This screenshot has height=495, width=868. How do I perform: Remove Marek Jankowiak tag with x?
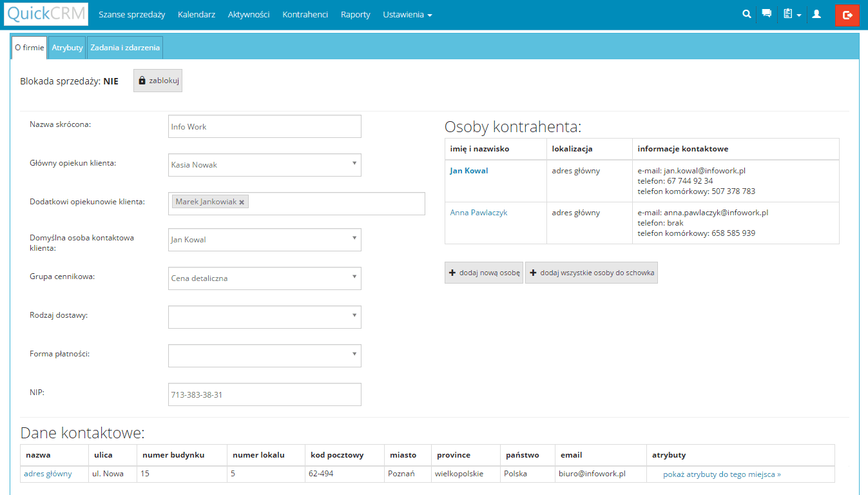[x=242, y=202]
